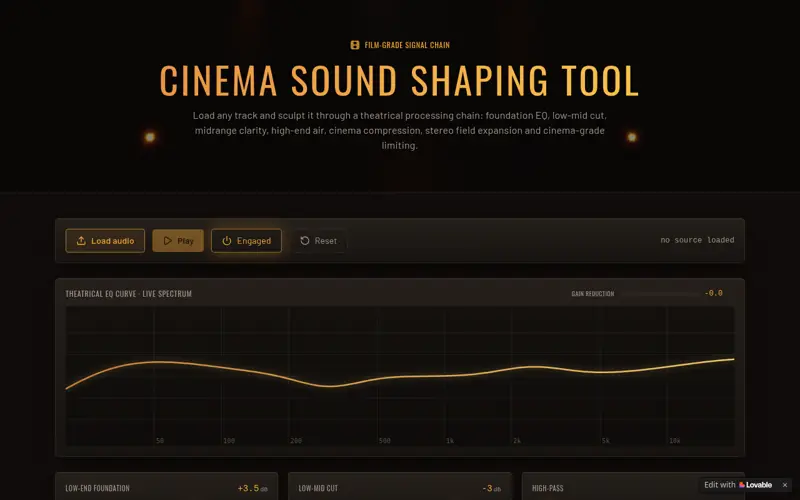Click the 500 frequency label on the graph
800x500 pixels.
coord(385,440)
